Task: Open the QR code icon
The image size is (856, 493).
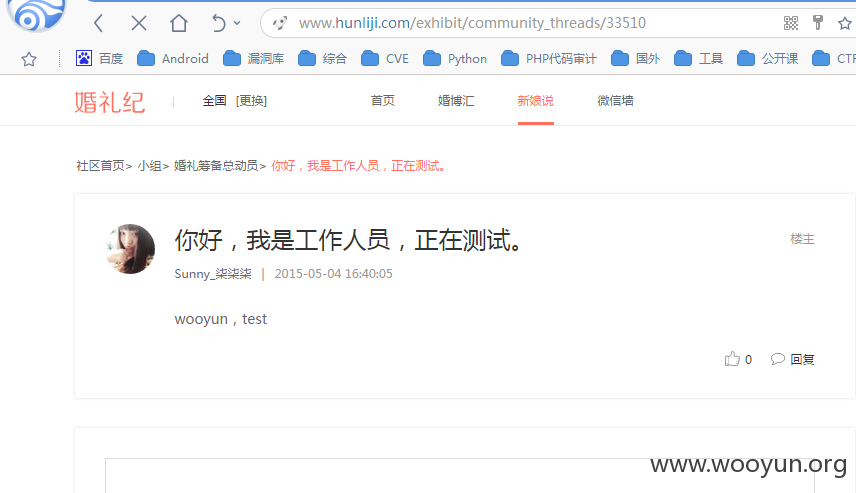Action: (x=790, y=23)
